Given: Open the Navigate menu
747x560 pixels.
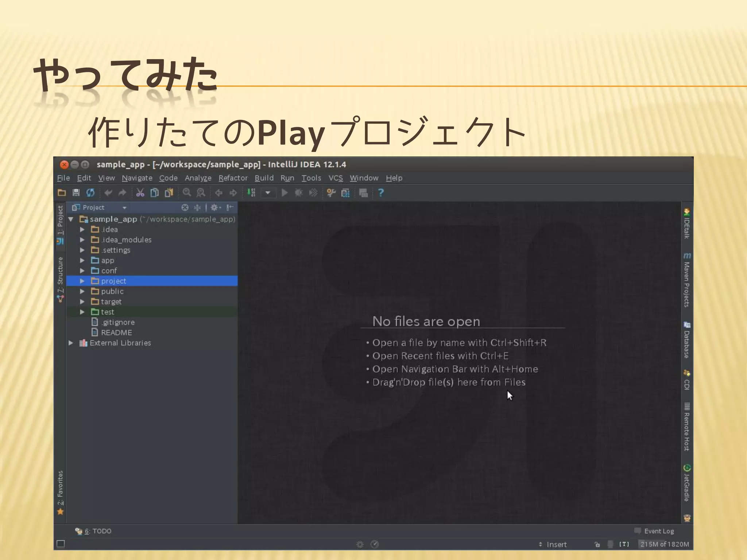Looking at the screenshot, I should click(137, 178).
